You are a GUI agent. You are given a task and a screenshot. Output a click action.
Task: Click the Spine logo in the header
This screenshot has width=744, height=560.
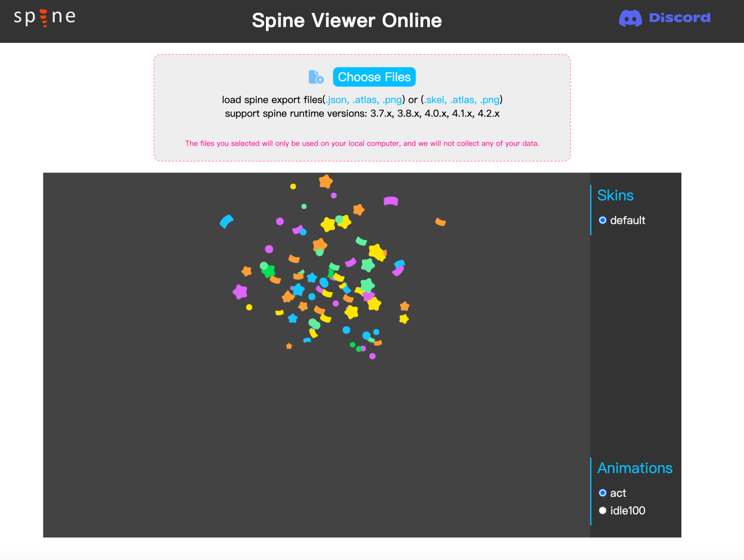point(45,17)
